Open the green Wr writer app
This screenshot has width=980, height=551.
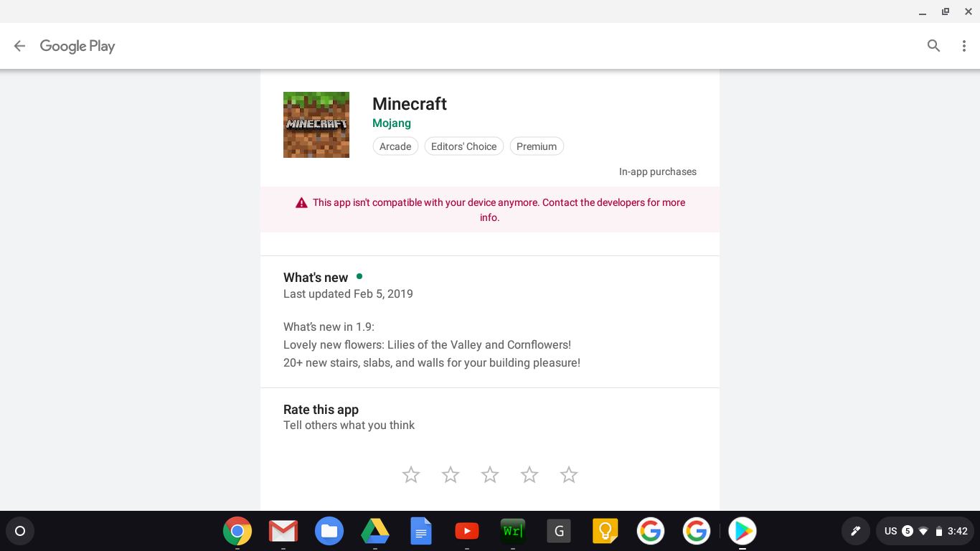coord(513,531)
